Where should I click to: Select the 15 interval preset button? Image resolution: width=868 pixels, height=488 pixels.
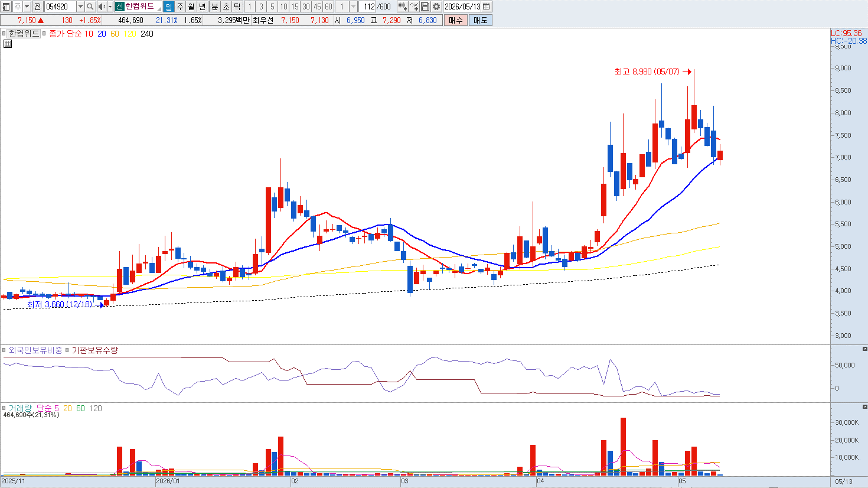(295, 6)
